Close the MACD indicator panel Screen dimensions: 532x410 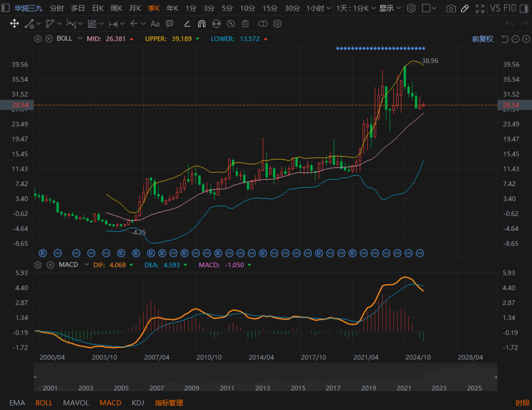(49, 265)
